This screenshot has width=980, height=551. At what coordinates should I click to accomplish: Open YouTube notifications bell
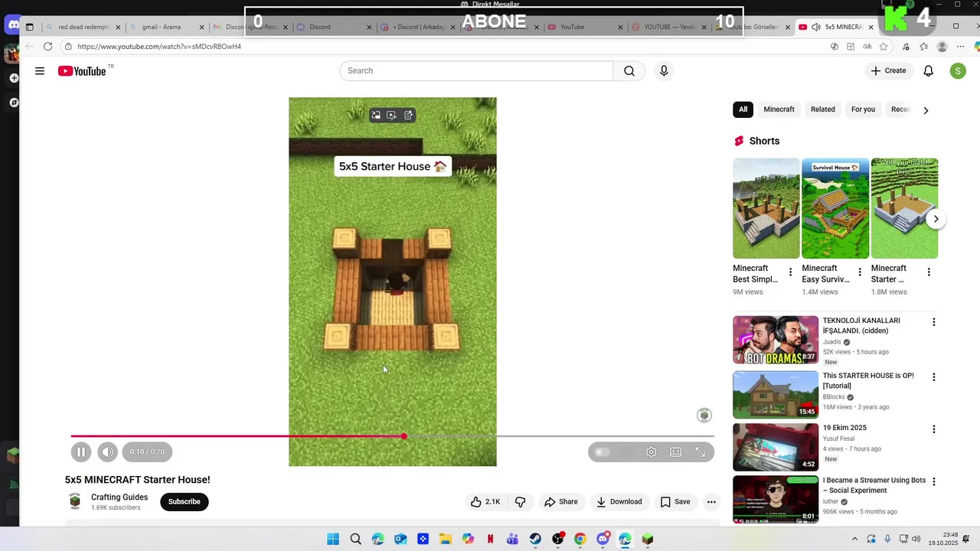(928, 71)
